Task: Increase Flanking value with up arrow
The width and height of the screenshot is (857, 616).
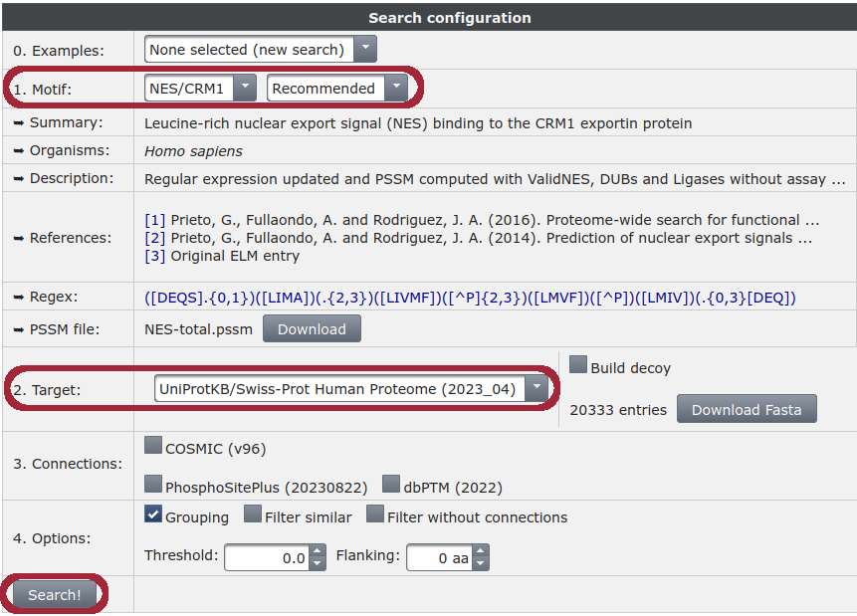Action: [480, 551]
